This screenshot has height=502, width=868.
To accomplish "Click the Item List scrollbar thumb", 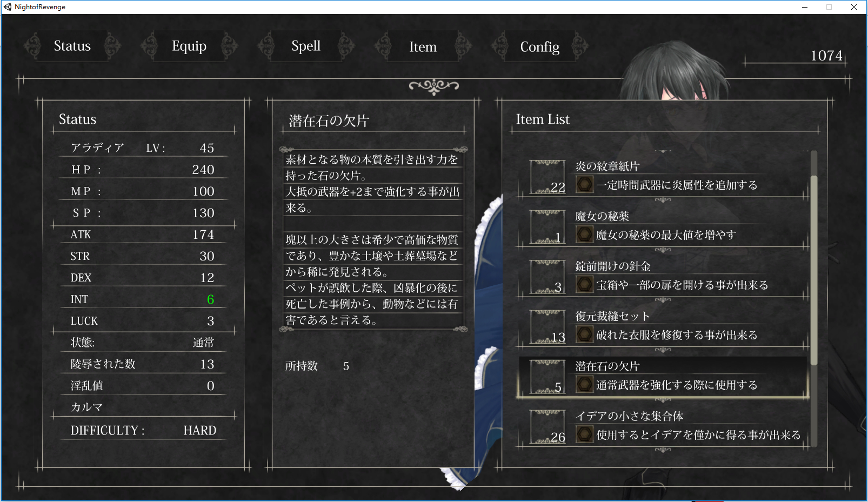I will click(814, 270).
